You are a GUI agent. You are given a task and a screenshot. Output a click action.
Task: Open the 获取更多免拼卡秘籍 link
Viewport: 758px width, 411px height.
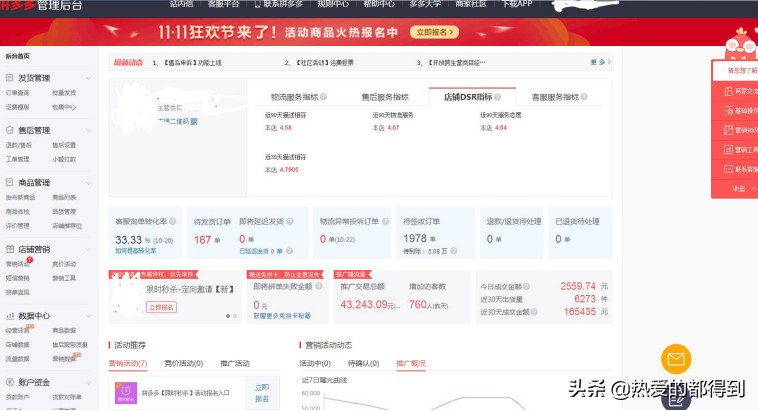coord(282,316)
